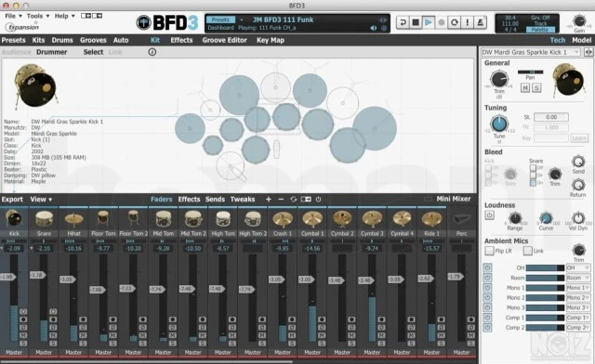
Task: Set Snare bleed to Off checkbox
Action: pos(533,167)
